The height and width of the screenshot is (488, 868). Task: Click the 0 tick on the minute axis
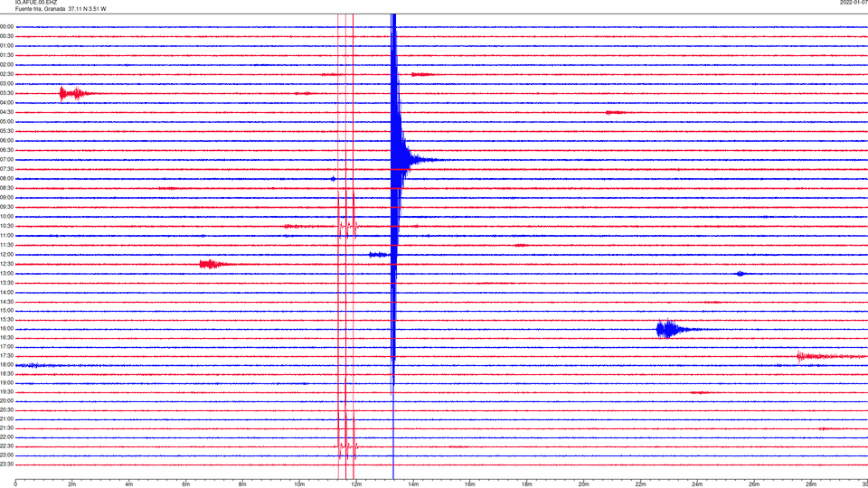point(15,484)
